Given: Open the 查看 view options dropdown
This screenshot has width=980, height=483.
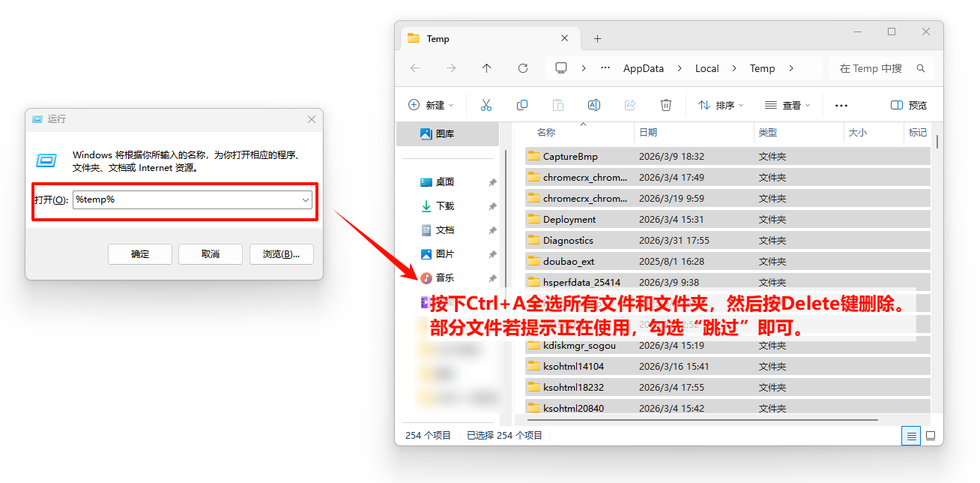Looking at the screenshot, I should (787, 104).
